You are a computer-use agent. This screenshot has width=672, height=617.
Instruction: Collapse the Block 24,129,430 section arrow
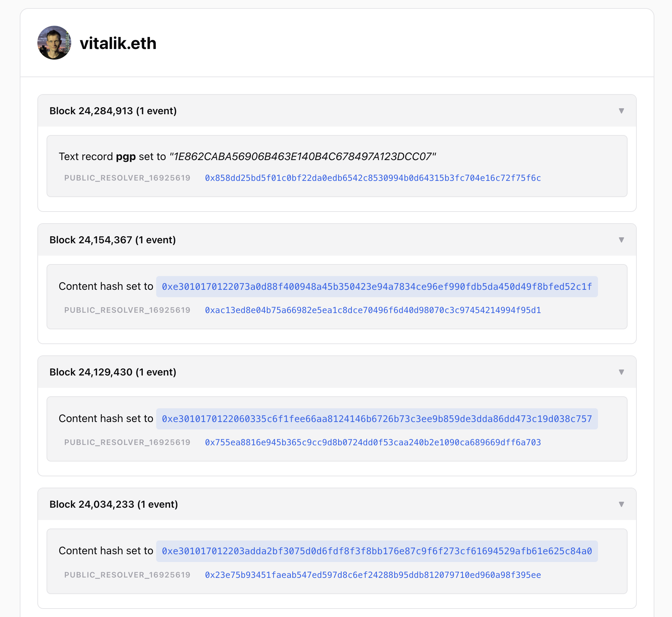621,372
